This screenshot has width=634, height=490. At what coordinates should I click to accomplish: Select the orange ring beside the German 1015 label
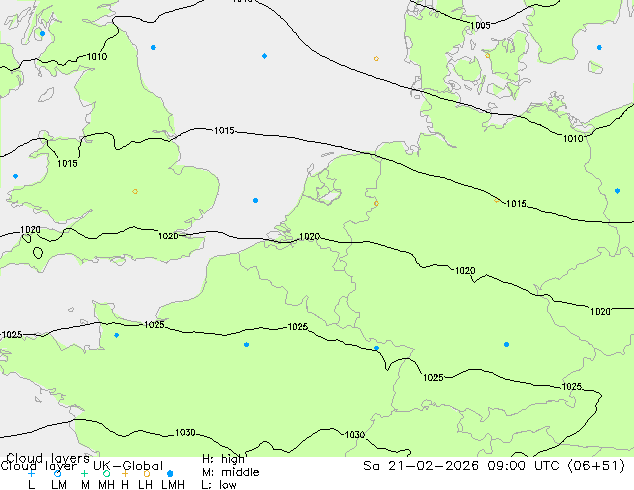click(497, 200)
